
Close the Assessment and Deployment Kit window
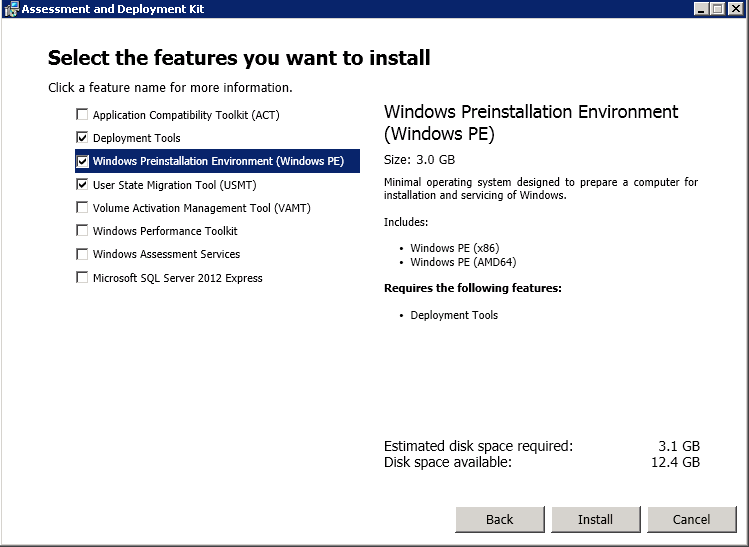pos(736,9)
